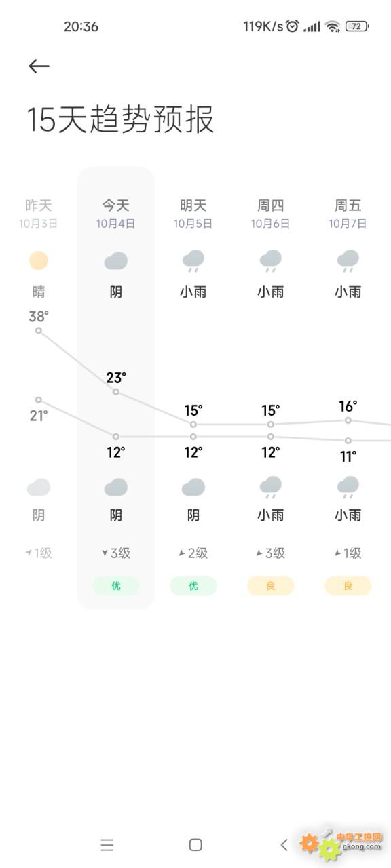
Task: Tap the Android recent apps menu icon
Action: [x=107, y=844]
